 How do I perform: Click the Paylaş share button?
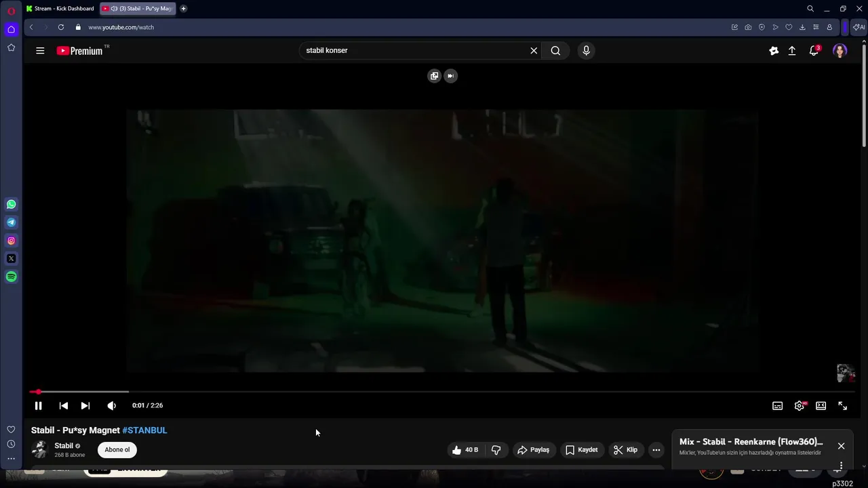pos(534,449)
